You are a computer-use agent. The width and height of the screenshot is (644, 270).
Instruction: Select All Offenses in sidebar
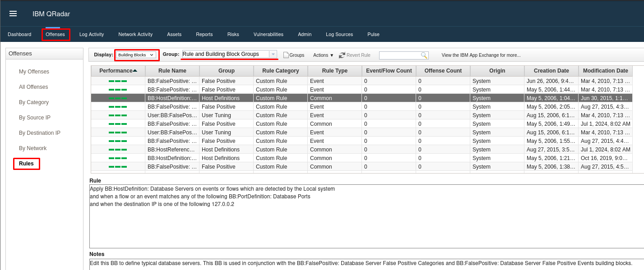pos(33,87)
